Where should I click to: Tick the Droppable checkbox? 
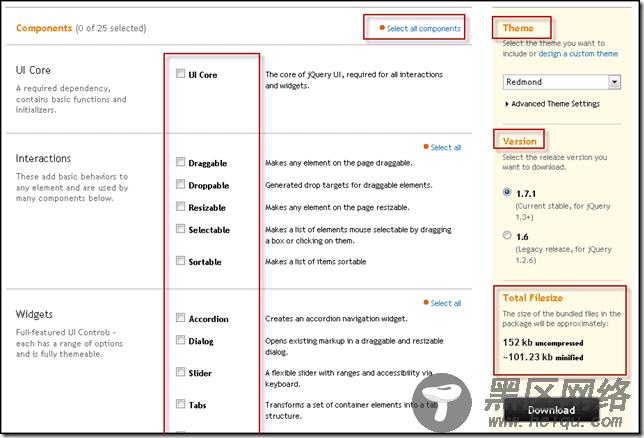(180, 184)
